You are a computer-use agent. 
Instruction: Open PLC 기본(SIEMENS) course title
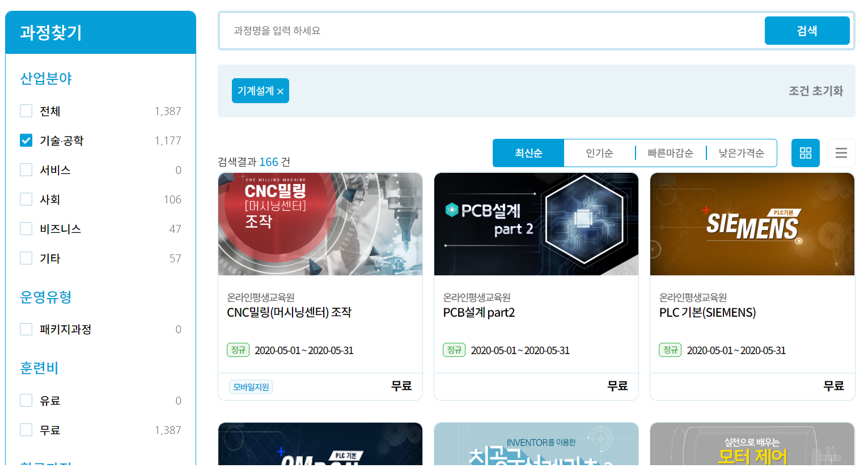pos(708,312)
